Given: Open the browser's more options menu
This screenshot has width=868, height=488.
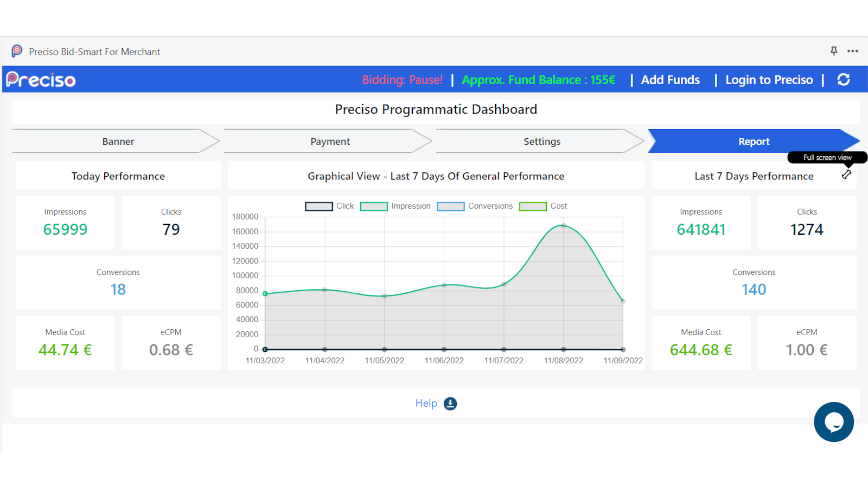Looking at the screenshot, I should coord(852,51).
